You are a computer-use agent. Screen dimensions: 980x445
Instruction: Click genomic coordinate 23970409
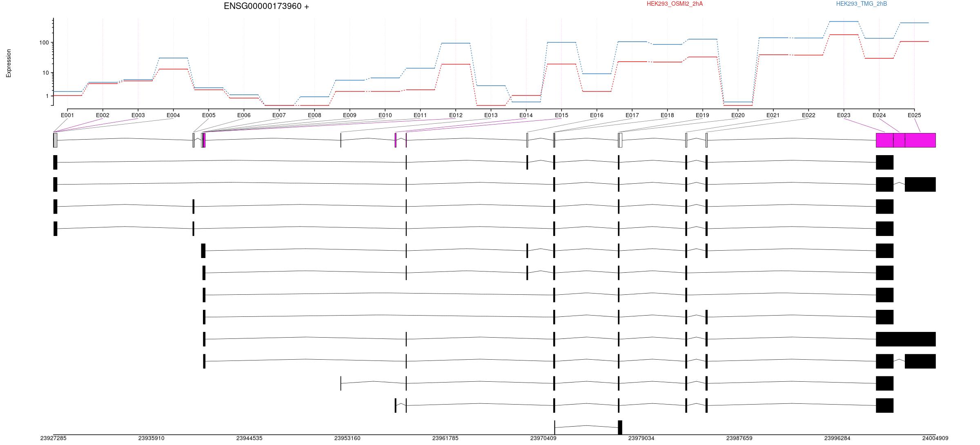(543, 438)
